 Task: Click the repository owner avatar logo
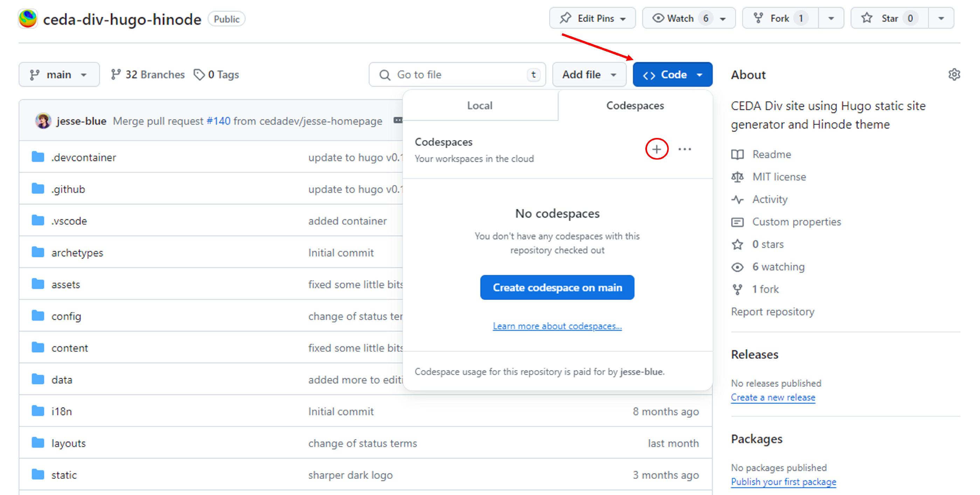pos(28,19)
